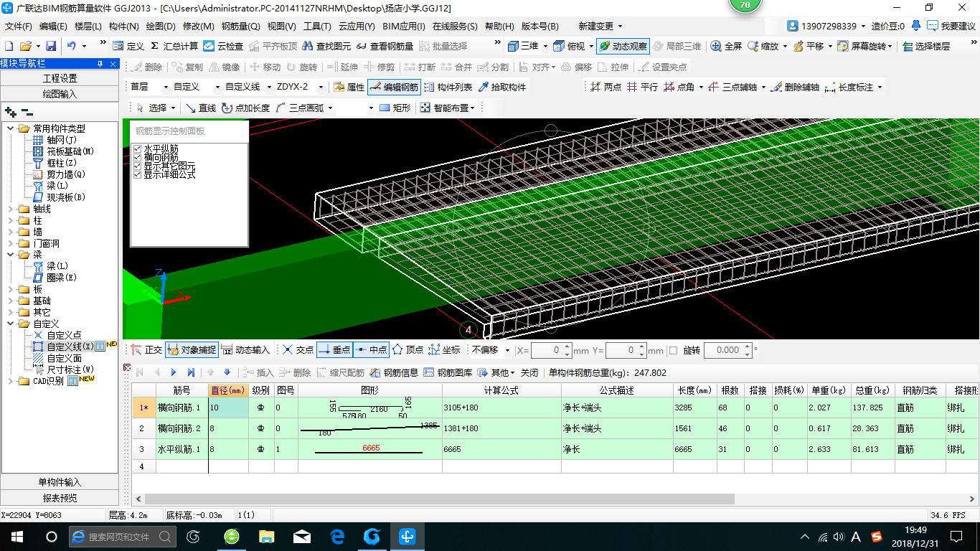The height and width of the screenshot is (551, 980).
Task: Expand the 轴线 tree node
Action: (9, 209)
